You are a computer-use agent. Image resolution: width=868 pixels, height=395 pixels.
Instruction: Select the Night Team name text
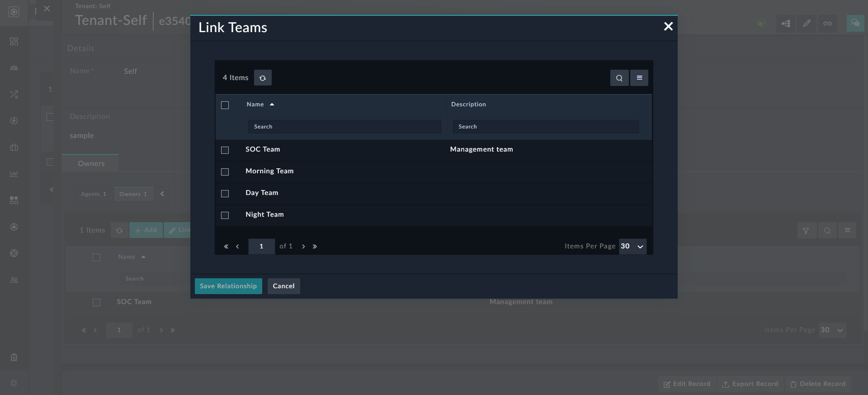264,214
